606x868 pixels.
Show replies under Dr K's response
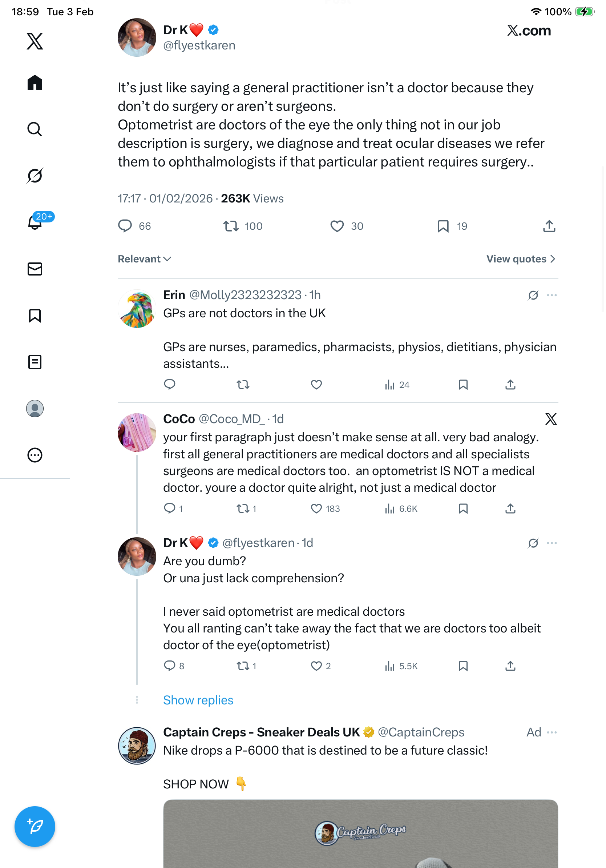point(198,700)
